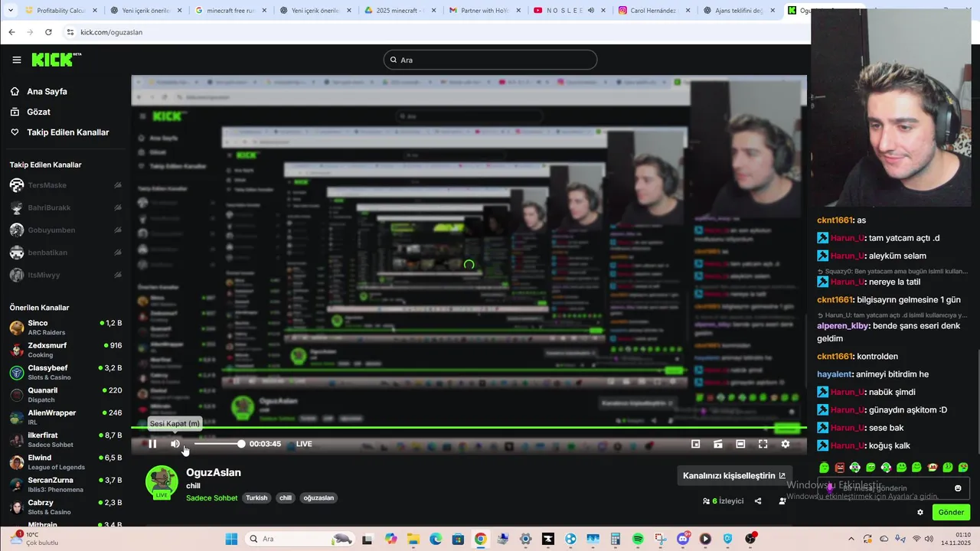Click the Sadece Sohbet category link
980x551 pixels.
click(211, 497)
